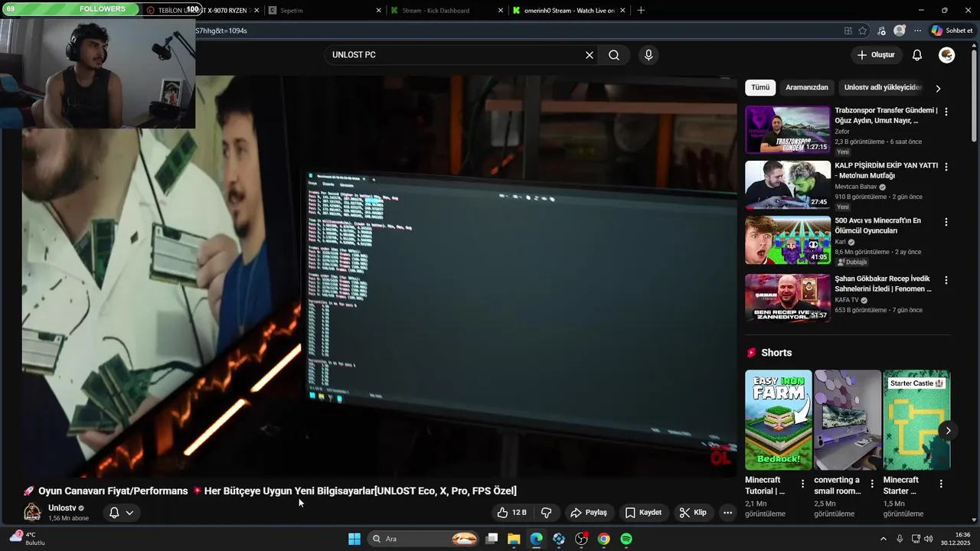The image size is (980, 551).
Task: Open weather widget showing 4°C Bulutlu
Action: [x=28, y=539]
